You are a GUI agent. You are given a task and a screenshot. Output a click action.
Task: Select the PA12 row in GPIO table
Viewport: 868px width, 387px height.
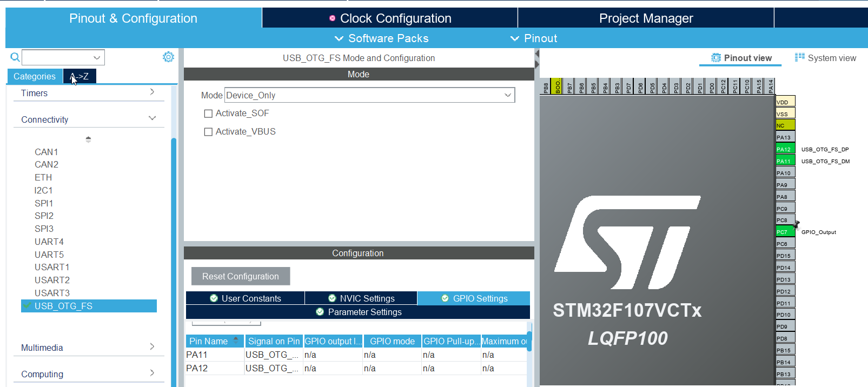pos(356,368)
